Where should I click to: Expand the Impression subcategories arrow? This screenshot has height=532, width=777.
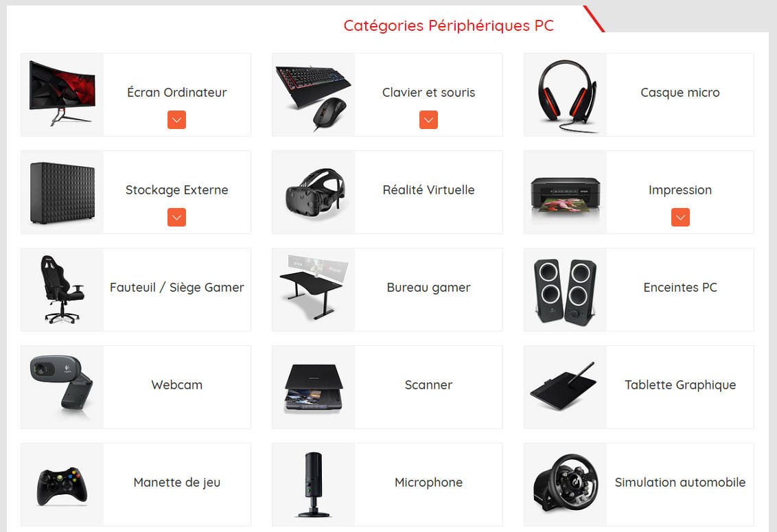click(x=680, y=217)
